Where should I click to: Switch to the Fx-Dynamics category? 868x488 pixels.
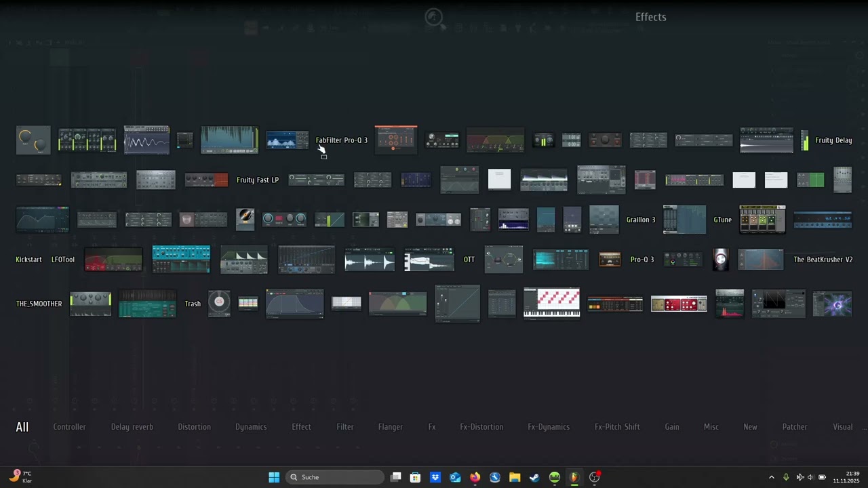549,427
